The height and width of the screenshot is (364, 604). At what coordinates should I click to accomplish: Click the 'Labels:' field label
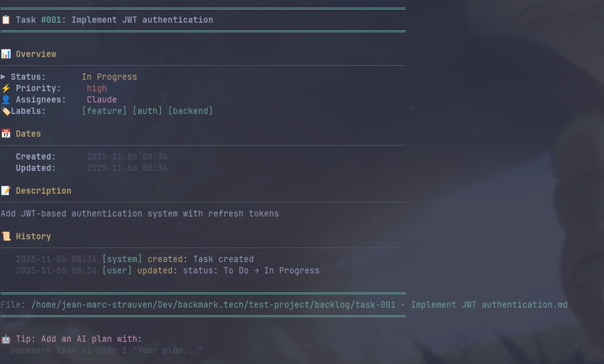[x=28, y=111]
